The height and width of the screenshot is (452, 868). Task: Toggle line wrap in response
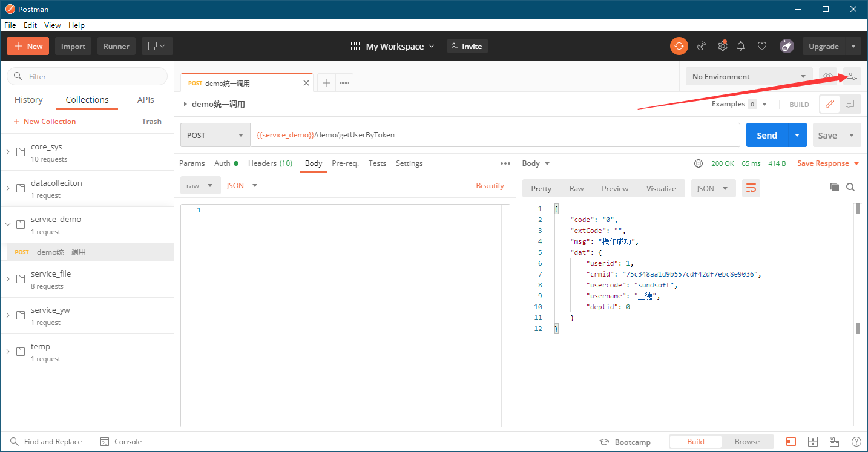(x=751, y=188)
